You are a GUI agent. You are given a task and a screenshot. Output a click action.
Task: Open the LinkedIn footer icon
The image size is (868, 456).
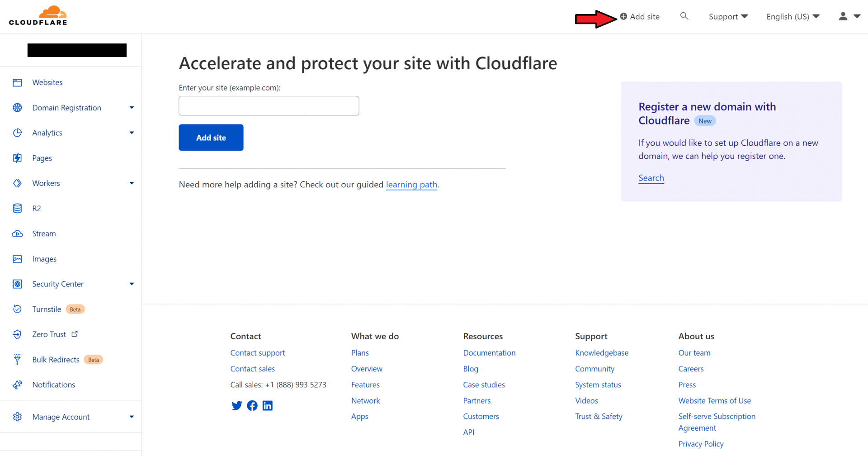(268, 405)
